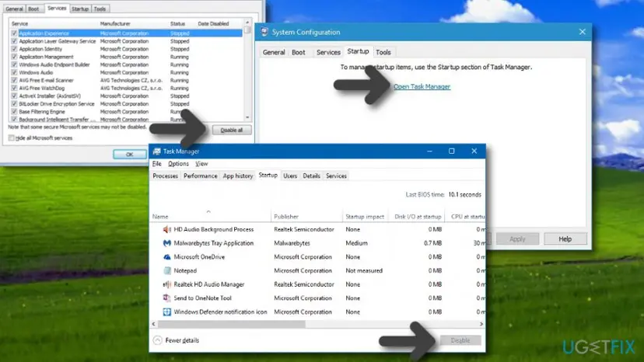
Task: Click Task Manager horizontal scrollbar thumb
Action: (231, 324)
